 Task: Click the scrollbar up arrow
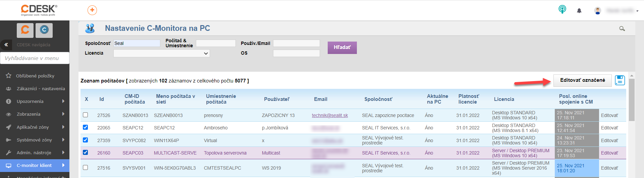pos(632,76)
